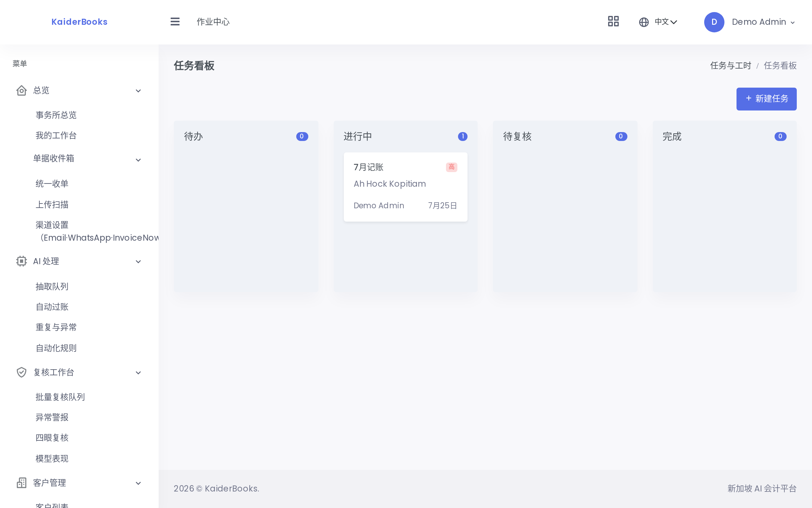Collapse the 客户管理 menu chevron
The width and height of the screenshot is (812, 508).
[138, 483]
